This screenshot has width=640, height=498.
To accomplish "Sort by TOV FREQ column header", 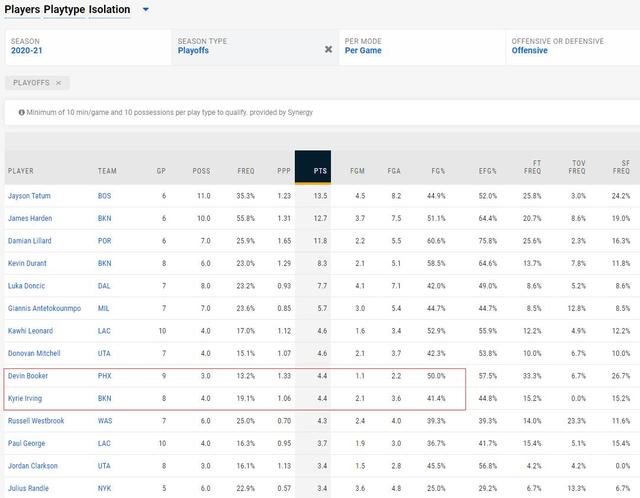I will click(576, 167).
